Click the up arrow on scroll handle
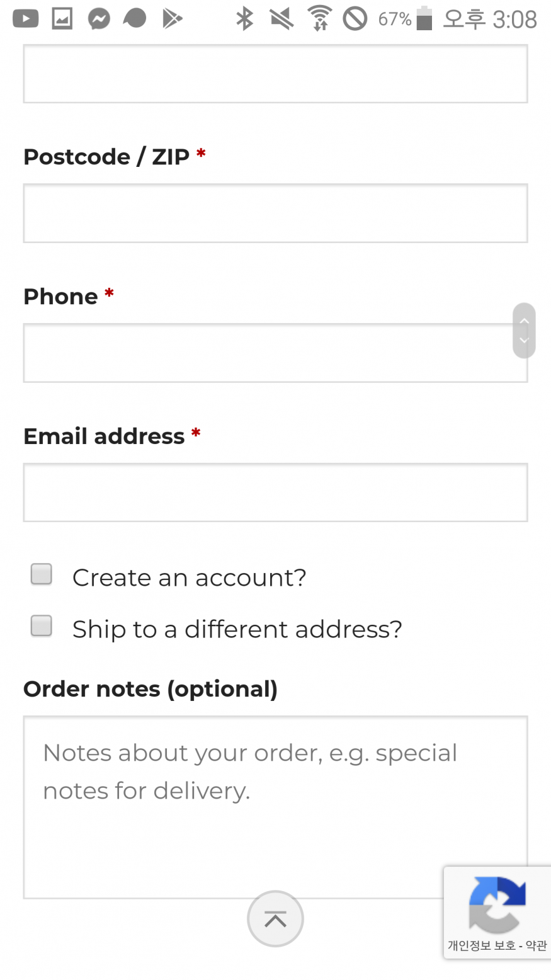 [x=524, y=321]
